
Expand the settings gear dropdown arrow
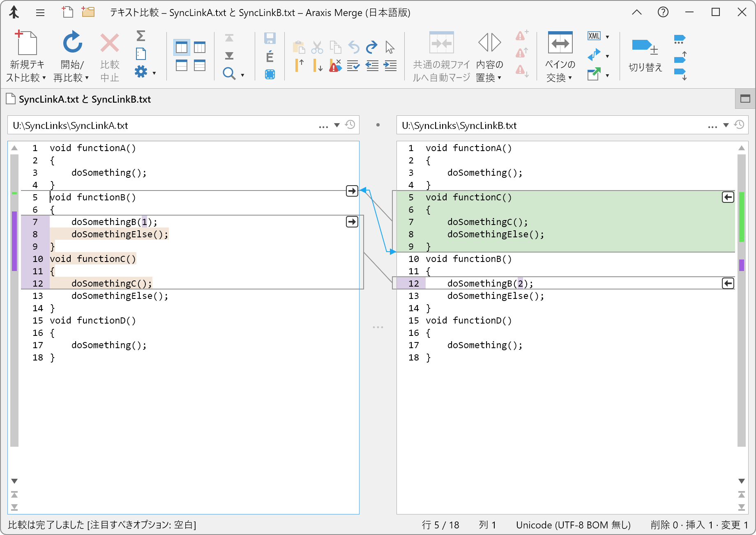154,73
